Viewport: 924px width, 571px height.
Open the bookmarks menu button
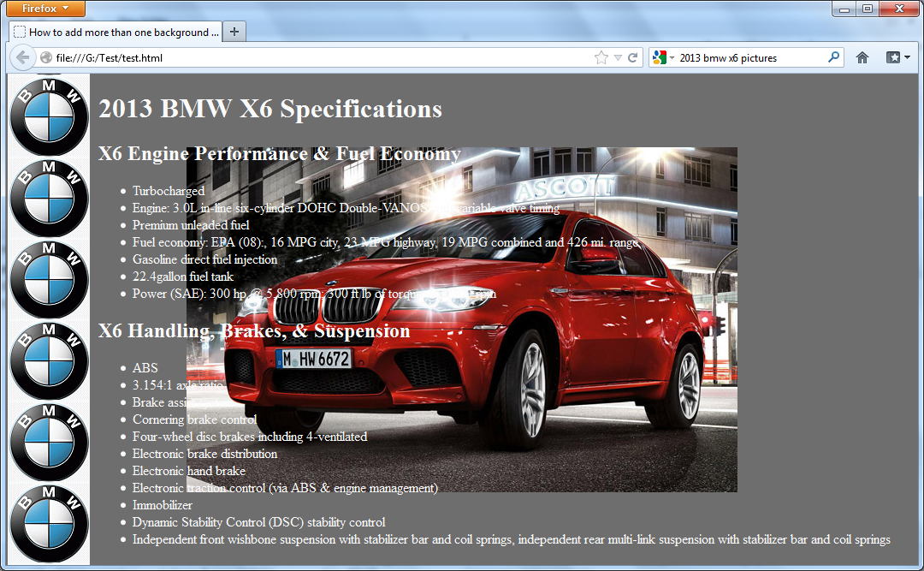tap(898, 58)
